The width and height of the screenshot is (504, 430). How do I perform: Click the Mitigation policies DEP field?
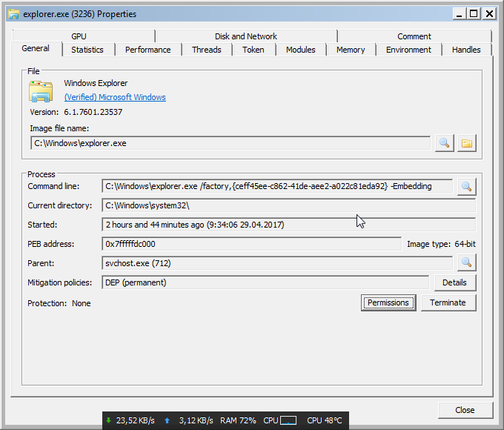click(265, 282)
